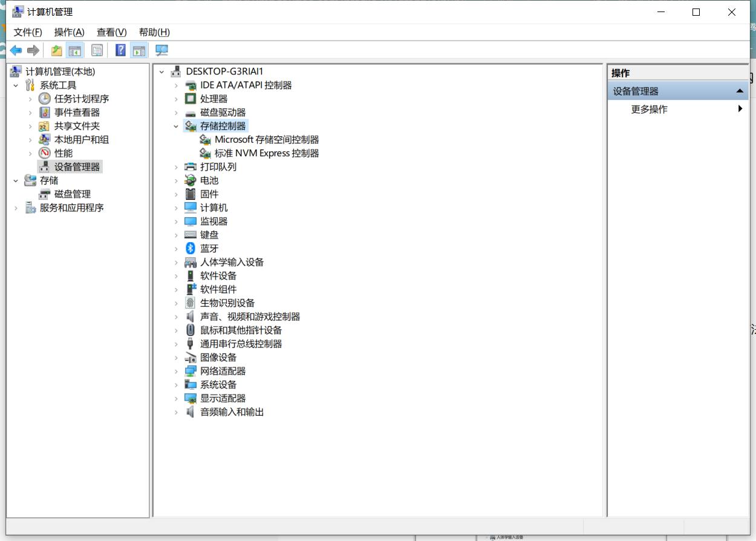Collapse the DESKTOP-G3RIAI1 root node
Screen dimensions: 756x541
point(161,71)
